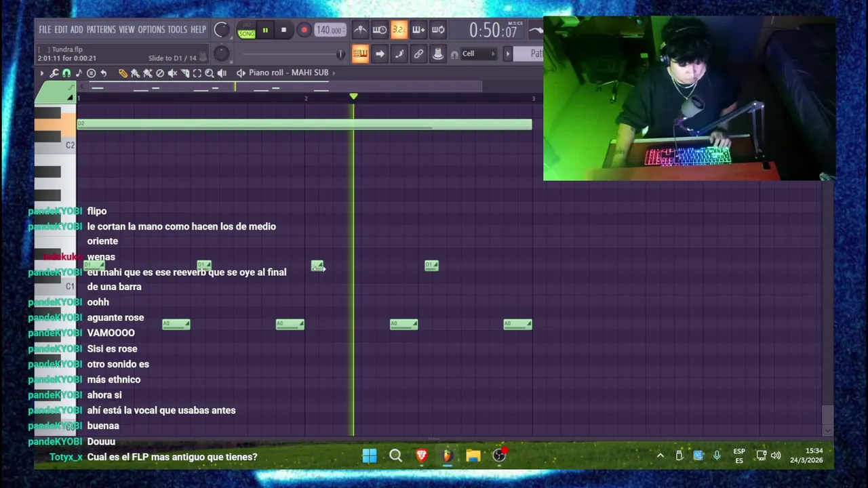This screenshot has width=868, height=488.
Task: Open the ADD menu
Action: pyautogui.click(x=77, y=30)
